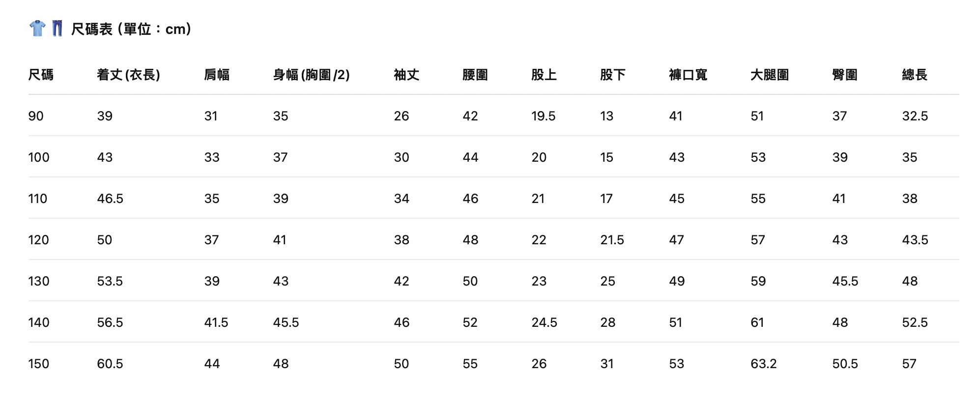Select the 肩幅 column header
980x404 pixels.
tap(217, 75)
